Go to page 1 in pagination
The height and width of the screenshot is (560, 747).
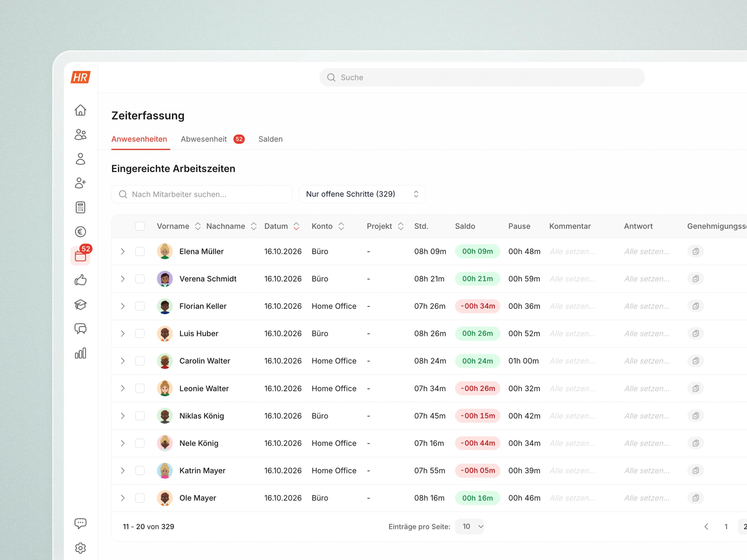(x=726, y=527)
